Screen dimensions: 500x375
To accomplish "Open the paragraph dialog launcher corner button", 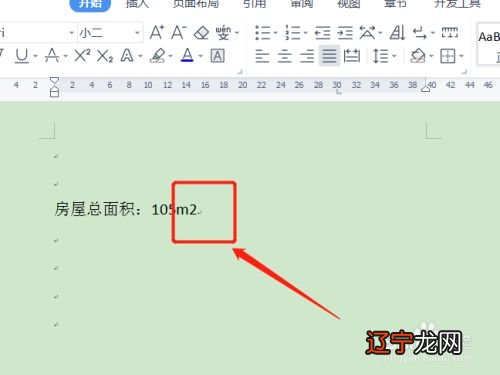I will [464, 71].
